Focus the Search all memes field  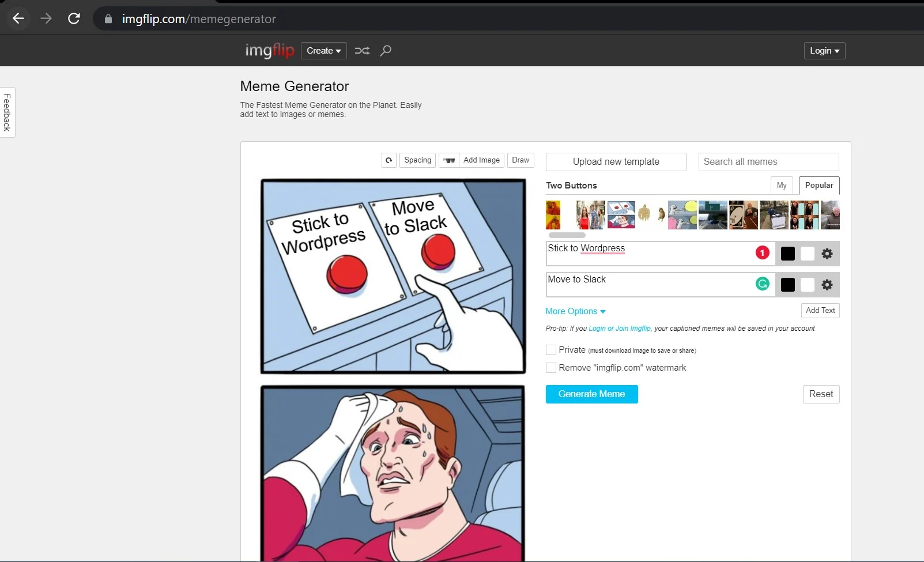click(769, 162)
